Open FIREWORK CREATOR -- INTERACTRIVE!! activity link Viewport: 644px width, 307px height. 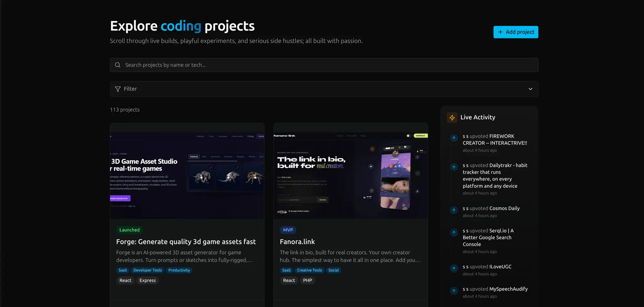click(x=495, y=139)
